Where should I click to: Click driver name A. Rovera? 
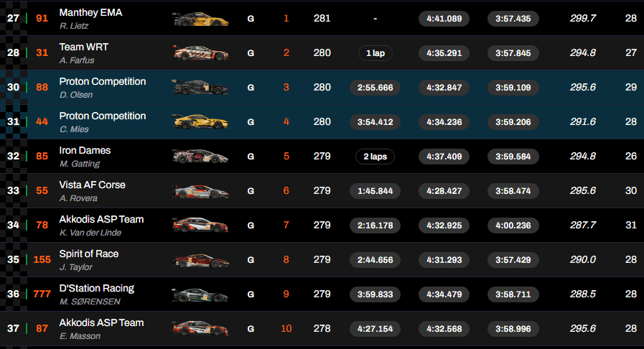(x=78, y=198)
